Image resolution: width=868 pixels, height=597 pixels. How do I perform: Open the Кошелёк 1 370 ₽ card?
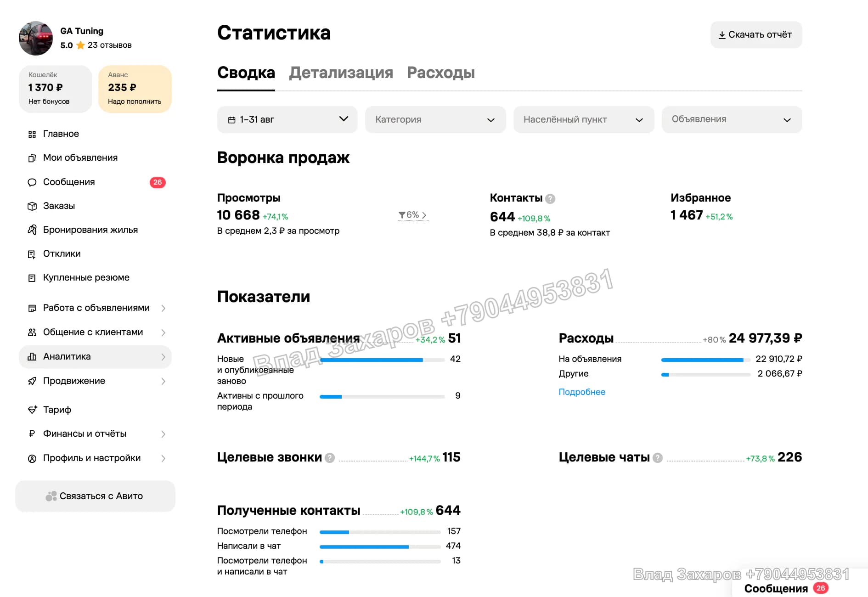click(x=56, y=89)
